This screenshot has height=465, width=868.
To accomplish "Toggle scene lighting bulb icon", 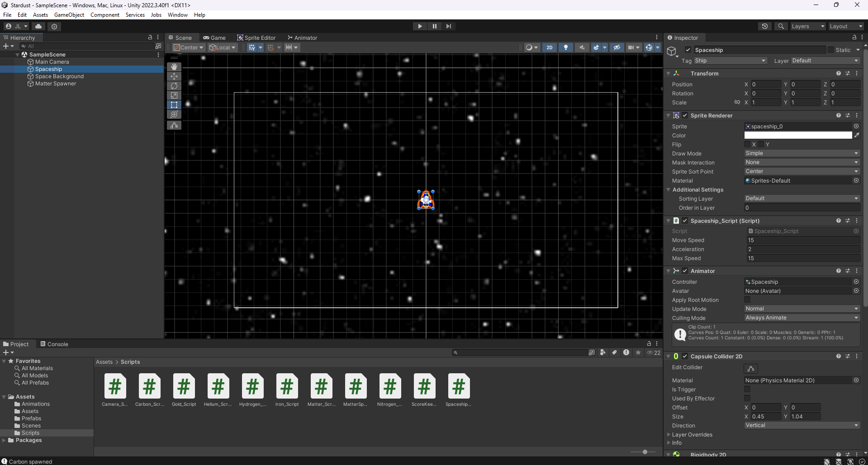I will pos(565,47).
